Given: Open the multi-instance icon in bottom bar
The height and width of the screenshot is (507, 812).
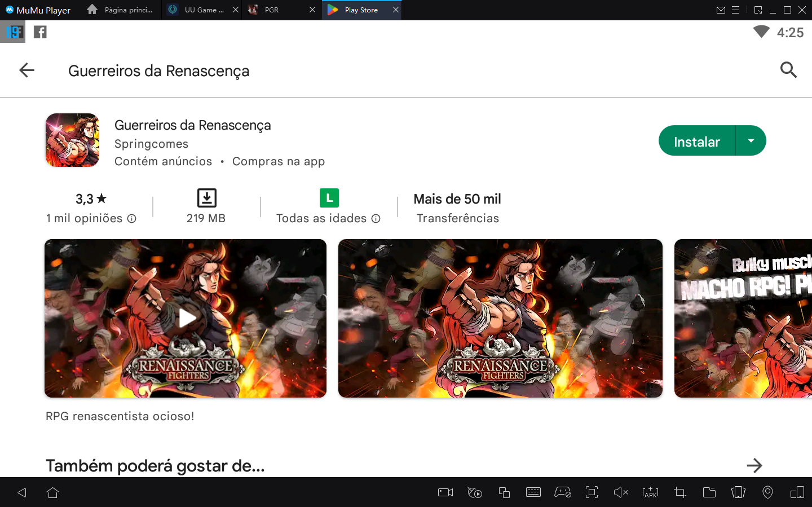Looking at the screenshot, I should 504,492.
